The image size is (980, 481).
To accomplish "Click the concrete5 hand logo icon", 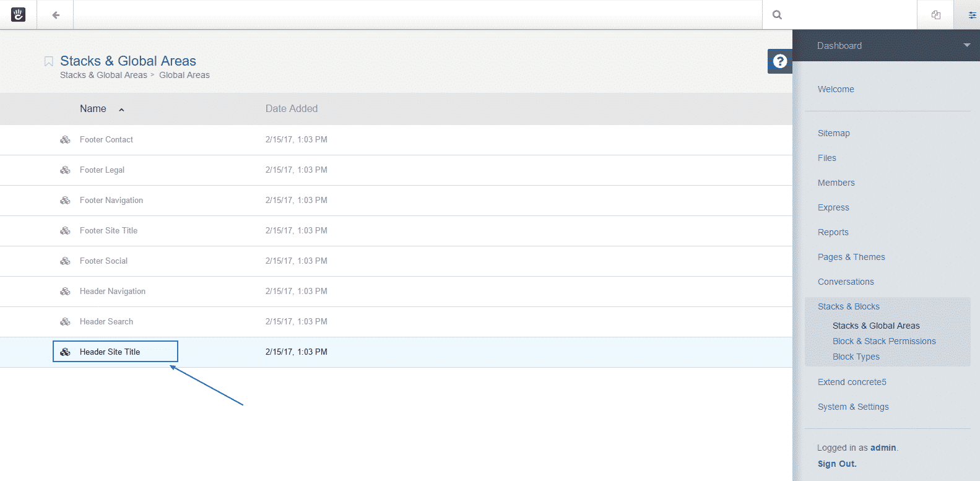I will coord(18,15).
